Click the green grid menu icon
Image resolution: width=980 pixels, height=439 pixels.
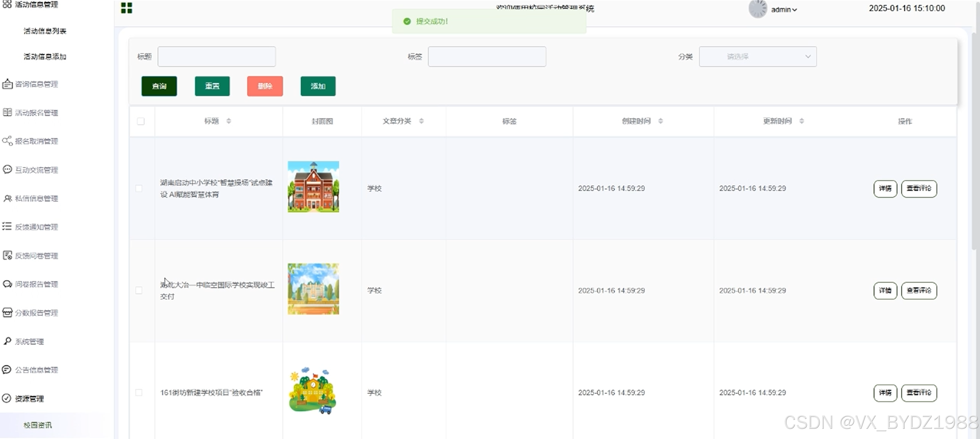126,8
